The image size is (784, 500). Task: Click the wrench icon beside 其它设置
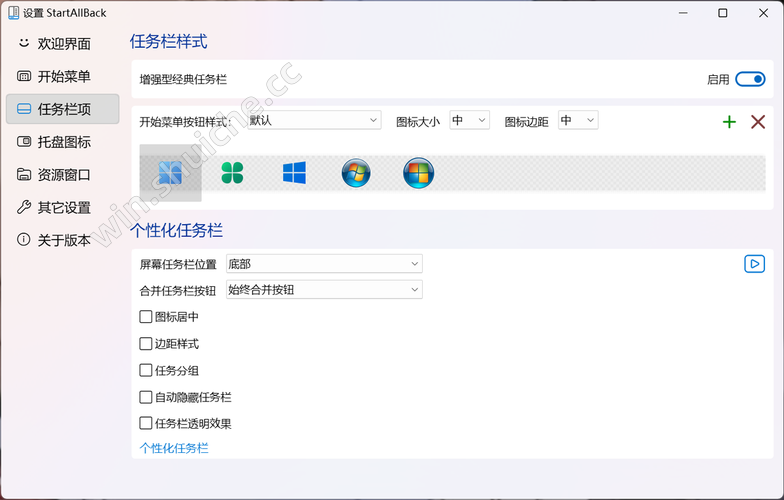pos(24,207)
